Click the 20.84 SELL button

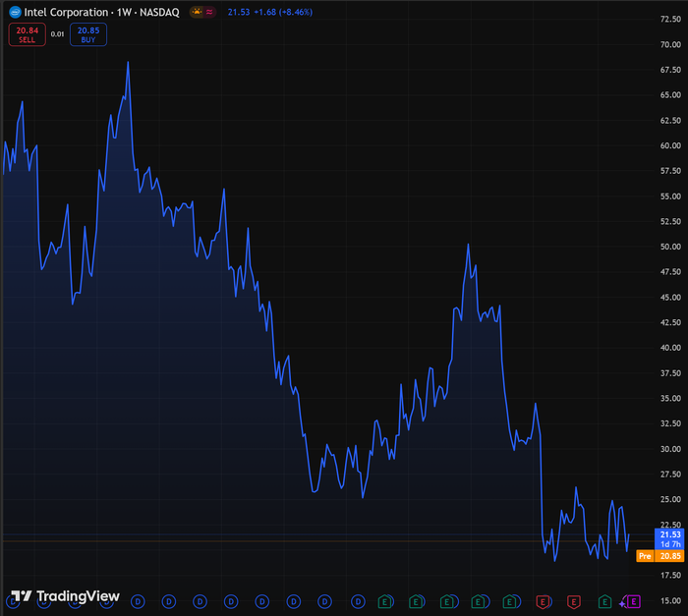coord(28,34)
